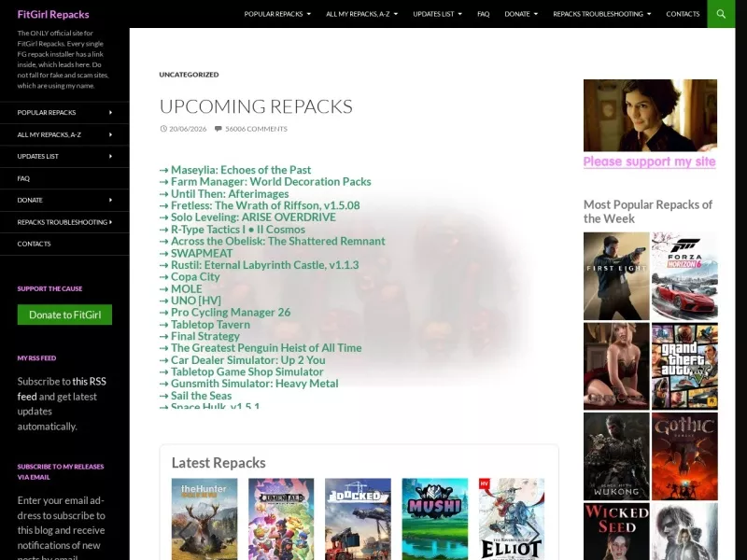Expand sidebar Donate submenu arrow
Screen dimensions: 747x560
pos(110,200)
